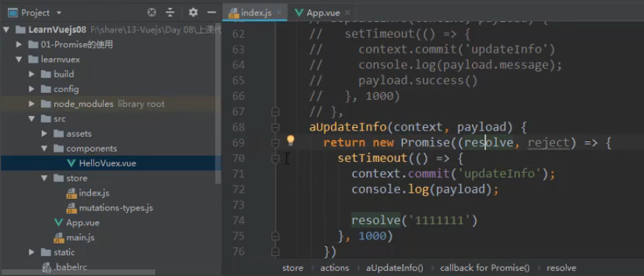The height and width of the screenshot is (276, 644).
Task: Select index.js under store folder
Action: click(x=94, y=193)
